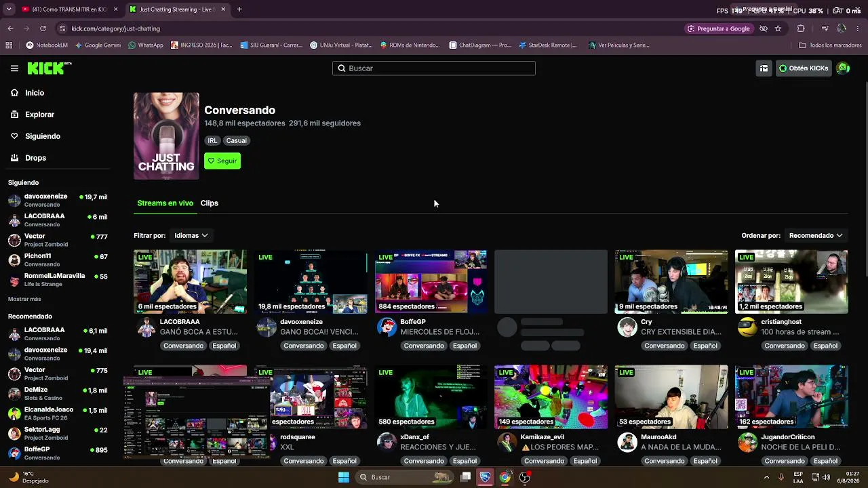Expand the followed list with Mostrar más

click(24, 299)
